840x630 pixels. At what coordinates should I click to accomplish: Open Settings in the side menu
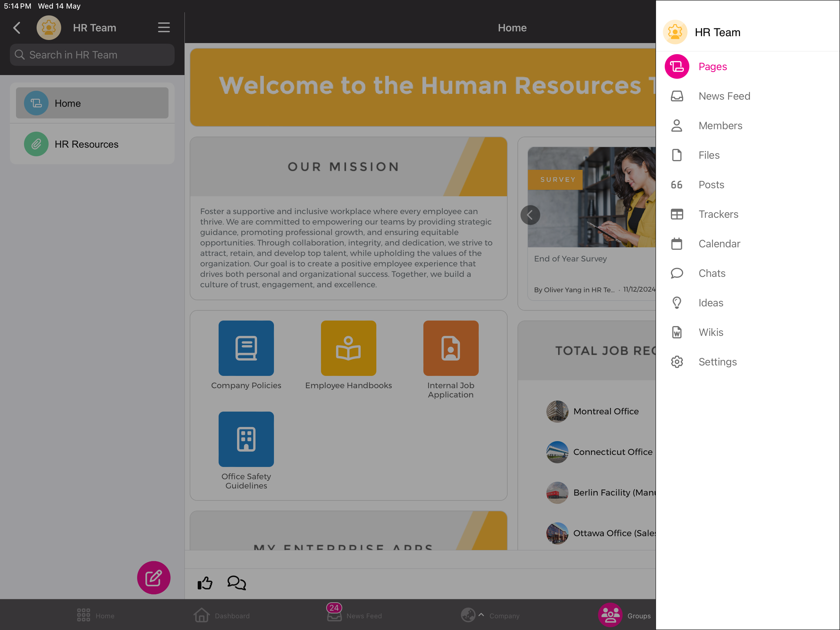pyautogui.click(x=717, y=362)
